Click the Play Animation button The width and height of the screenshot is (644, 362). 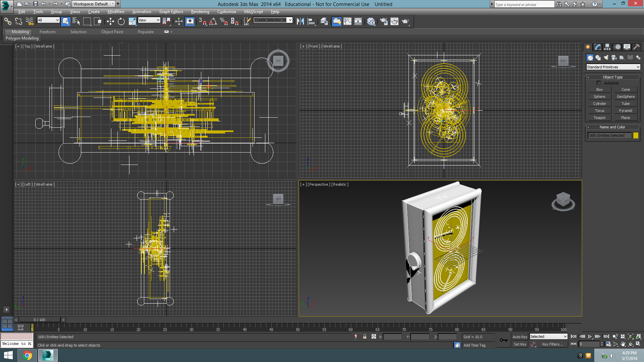click(x=590, y=337)
